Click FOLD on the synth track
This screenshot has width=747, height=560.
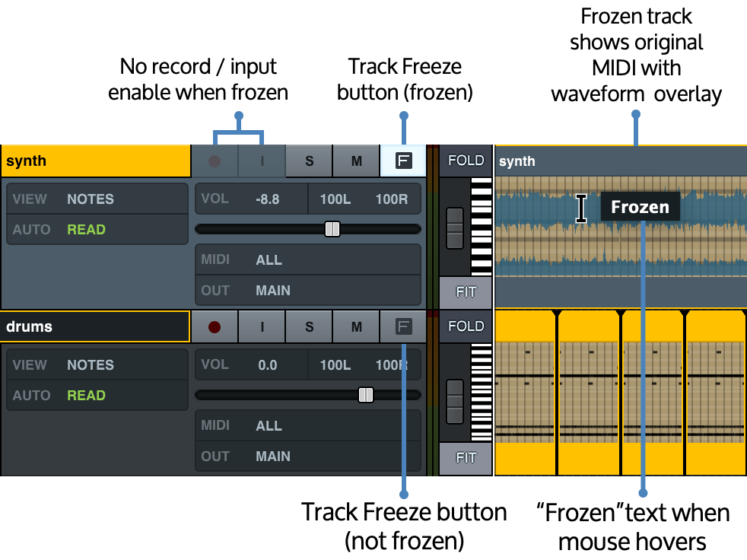[x=465, y=161]
